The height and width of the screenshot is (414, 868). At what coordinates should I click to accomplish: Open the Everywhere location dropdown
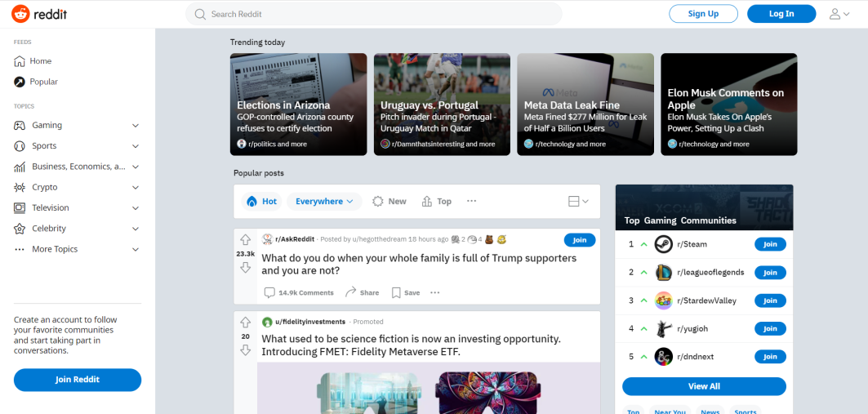click(324, 202)
